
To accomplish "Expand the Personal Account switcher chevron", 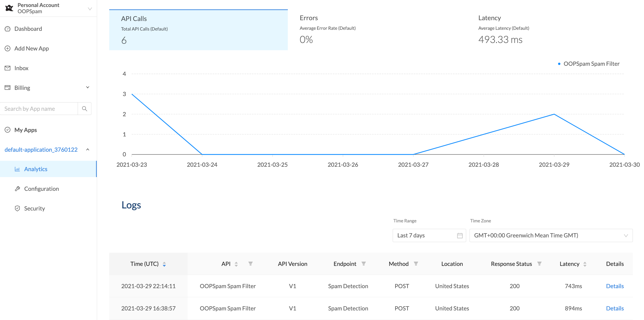I will pyautogui.click(x=90, y=9).
